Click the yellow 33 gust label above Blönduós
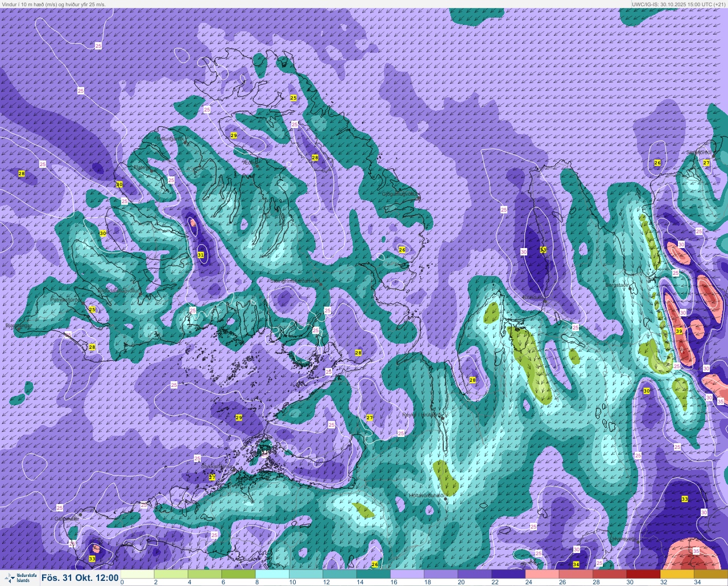This screenshot has width=728, height=586. point(543,250)
